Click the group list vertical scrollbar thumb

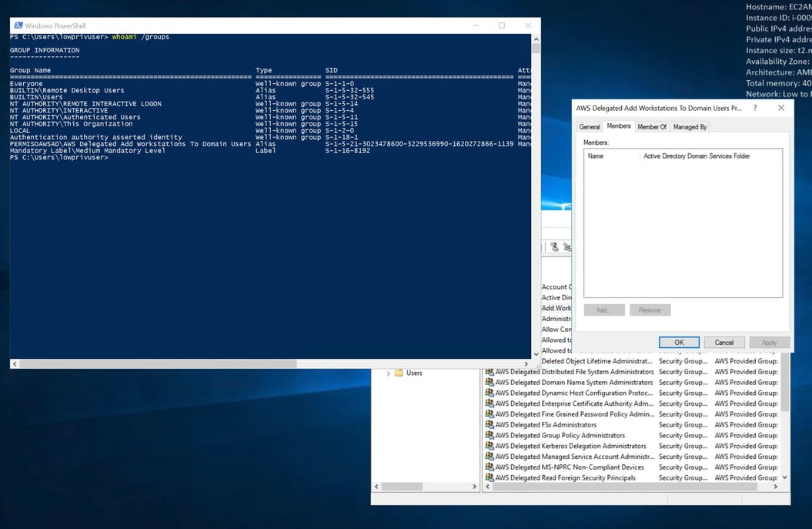tap(785, 383)
